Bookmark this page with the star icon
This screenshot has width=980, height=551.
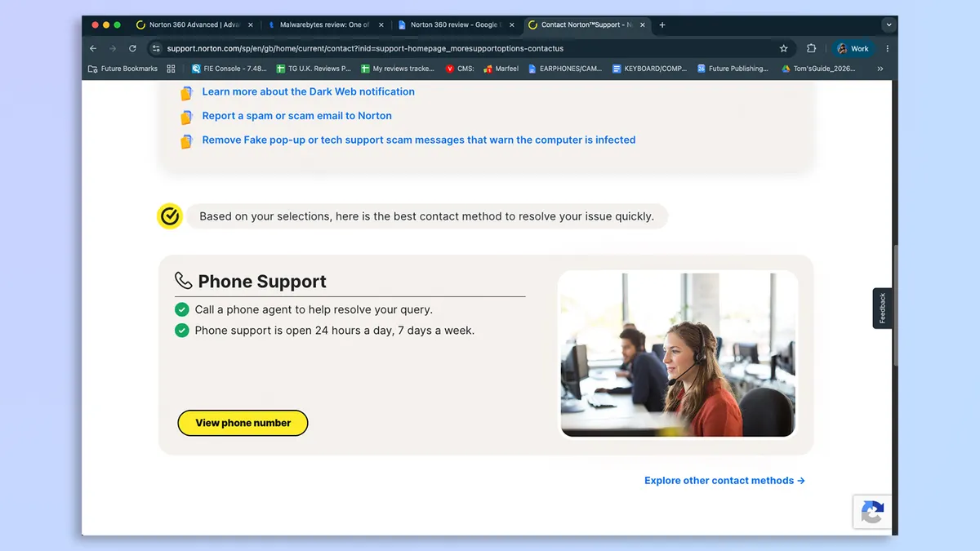coord(784,48)
